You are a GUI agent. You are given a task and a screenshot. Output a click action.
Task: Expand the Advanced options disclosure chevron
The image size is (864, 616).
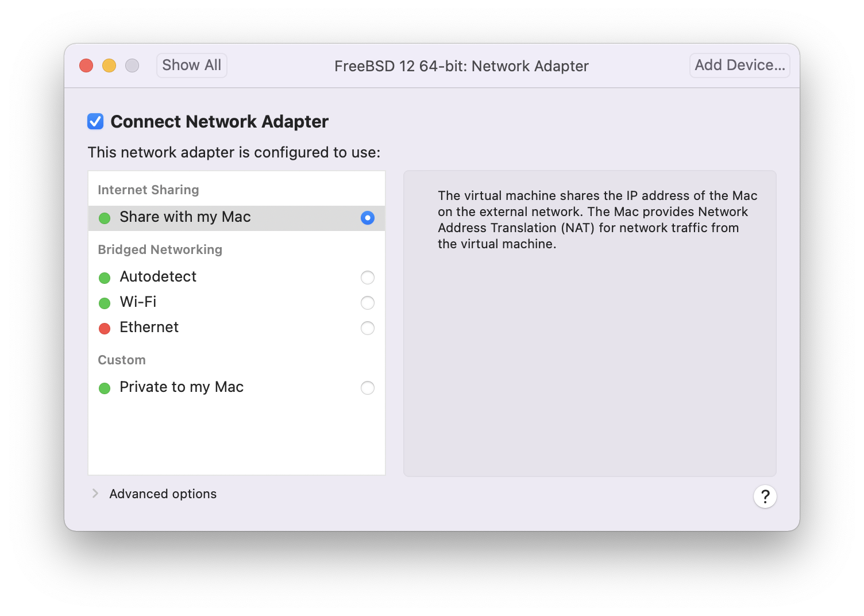95,494
